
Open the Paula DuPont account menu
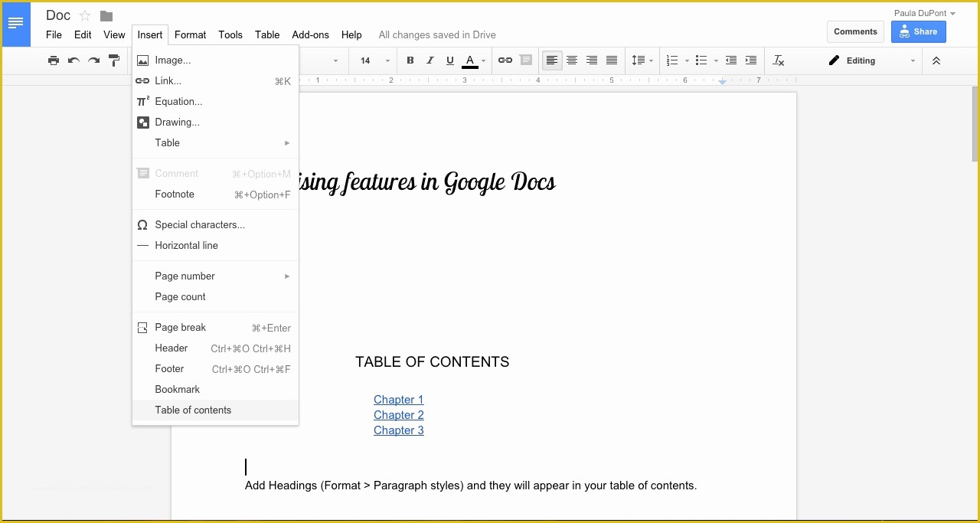click(x=924, y=13)
